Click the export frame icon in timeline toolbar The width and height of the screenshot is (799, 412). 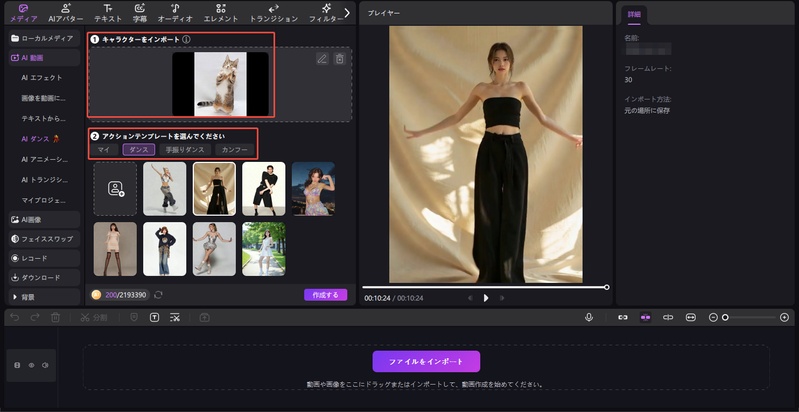(204, 317)
